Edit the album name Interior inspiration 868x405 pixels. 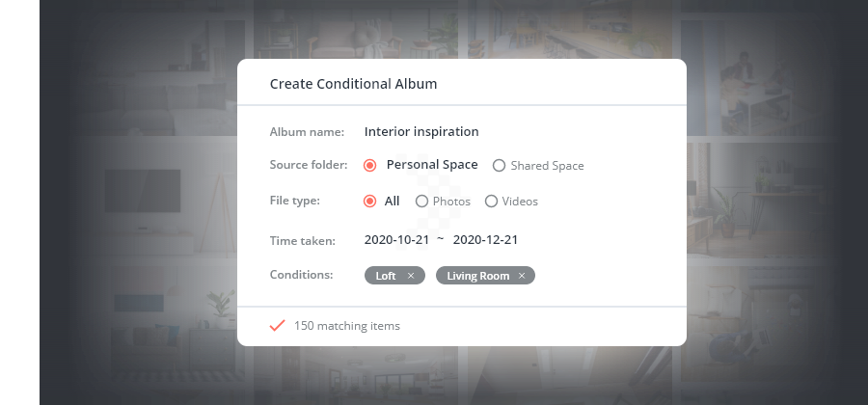[421, 131]
